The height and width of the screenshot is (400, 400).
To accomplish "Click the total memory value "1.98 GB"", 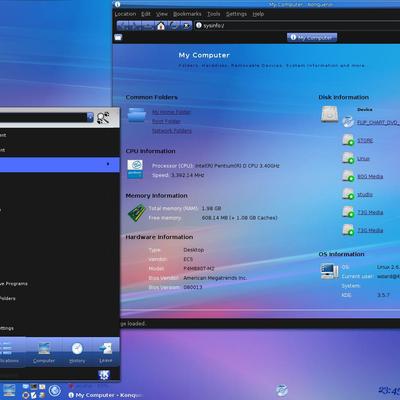I will [x=211, y=208].
